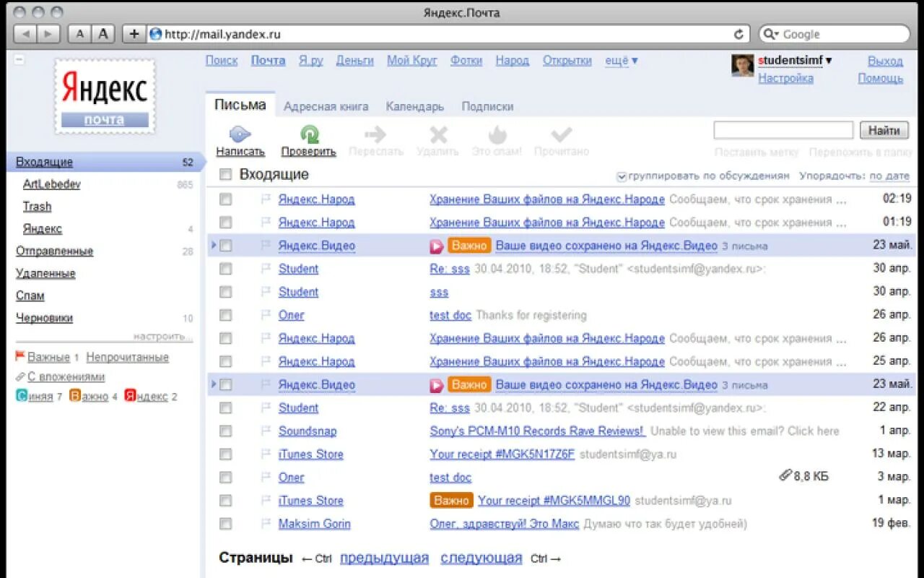This screenshot has width=924, height=578.
Task: Click the reload page icon in address bar
Action: pos(738,34)
